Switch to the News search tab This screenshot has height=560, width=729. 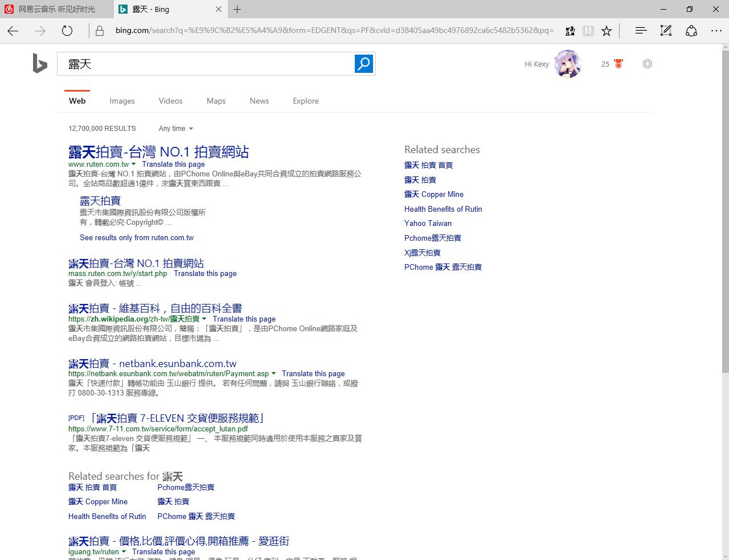point(259,101)
